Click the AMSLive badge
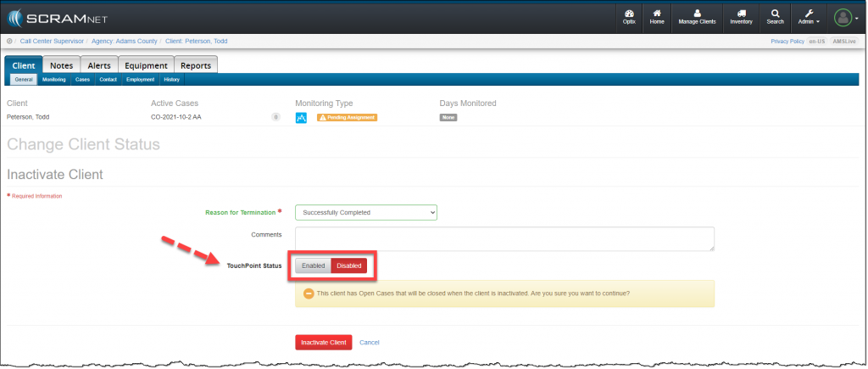This screenshot has width=868, height=369. point(843,42)
